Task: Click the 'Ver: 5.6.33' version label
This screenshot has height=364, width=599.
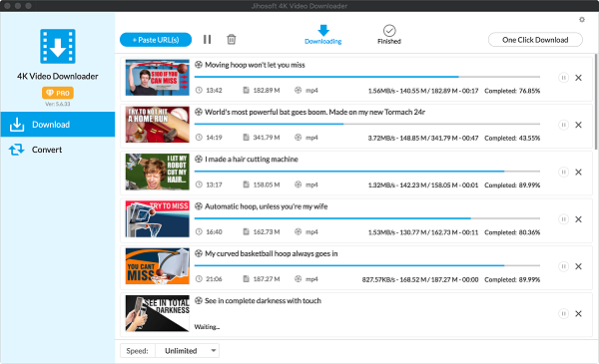Action: 58,104
